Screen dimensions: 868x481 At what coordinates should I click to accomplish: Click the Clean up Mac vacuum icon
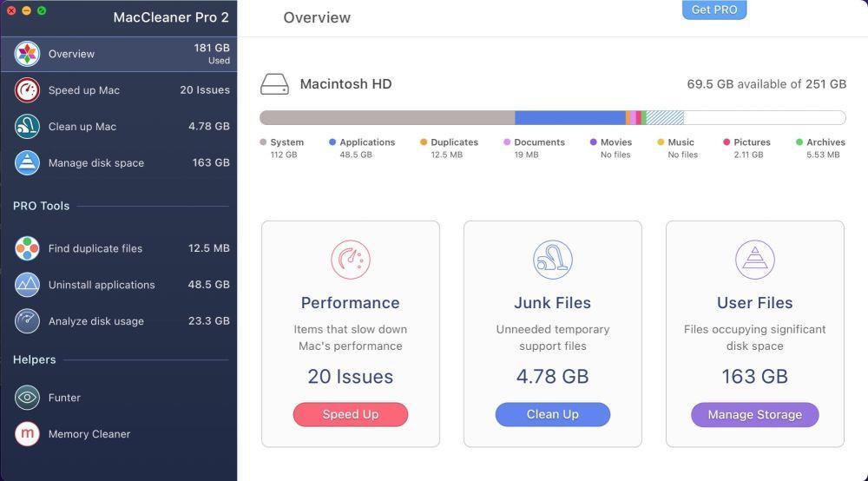click(x=27, y=126)
